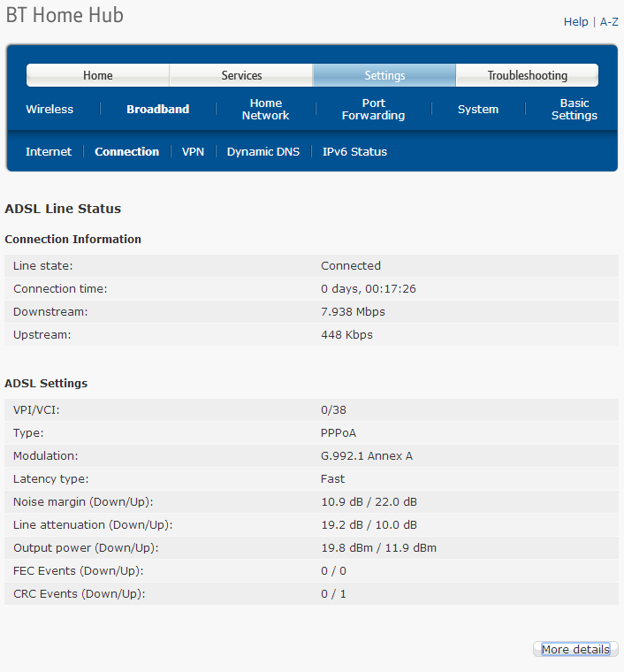624x672 pixels.
Task: Select the Connected line state value
Action: point(351,266)
